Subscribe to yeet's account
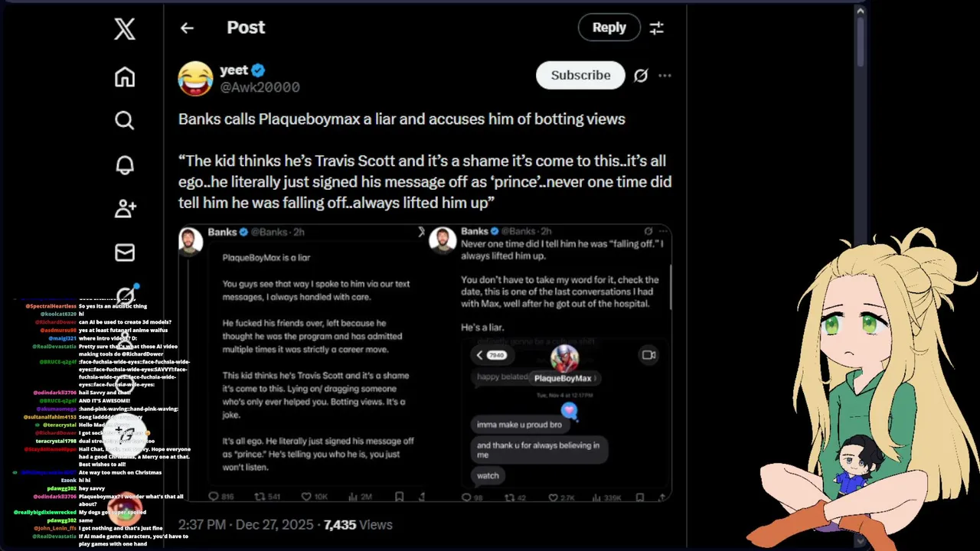 (x=580, y=75)
